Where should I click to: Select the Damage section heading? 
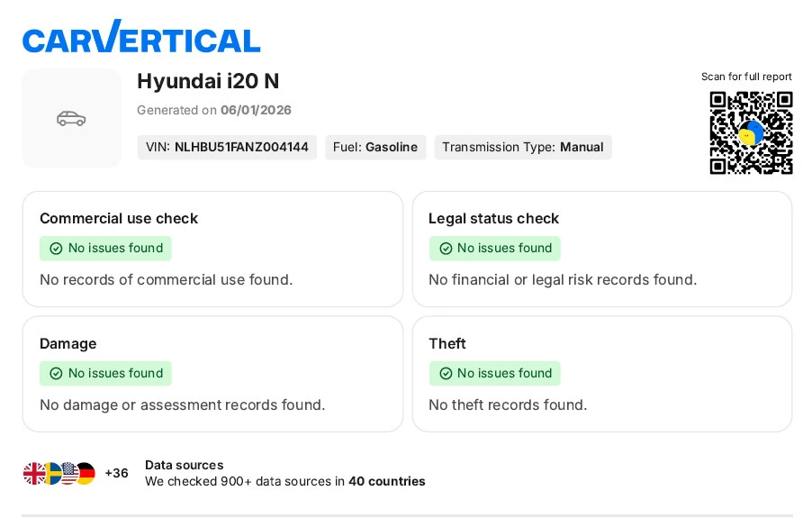(68, 343)
